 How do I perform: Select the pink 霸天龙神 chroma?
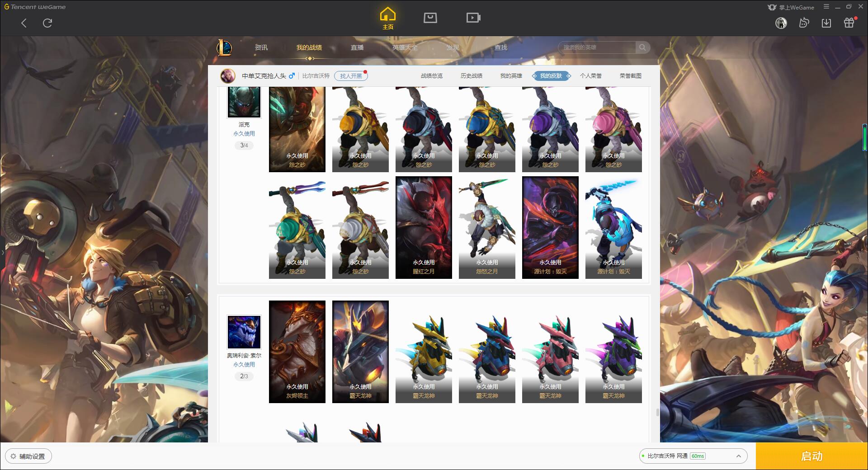pos(550,352)
